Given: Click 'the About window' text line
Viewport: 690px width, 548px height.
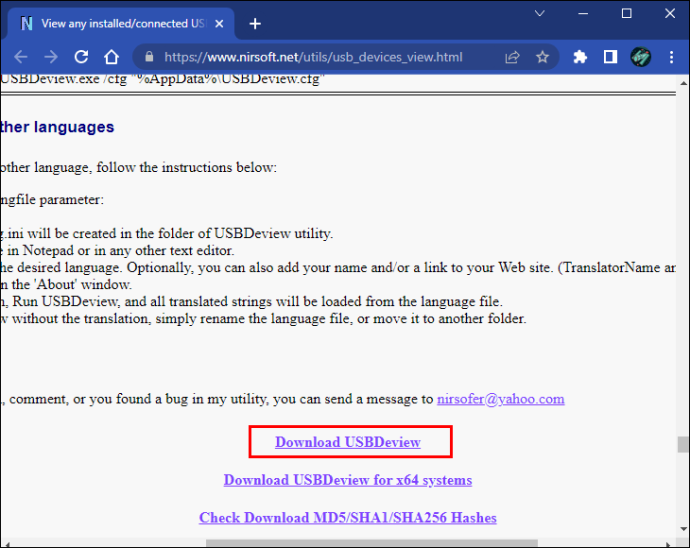Looking at the screenshot, I should click(x=66, y=284).
